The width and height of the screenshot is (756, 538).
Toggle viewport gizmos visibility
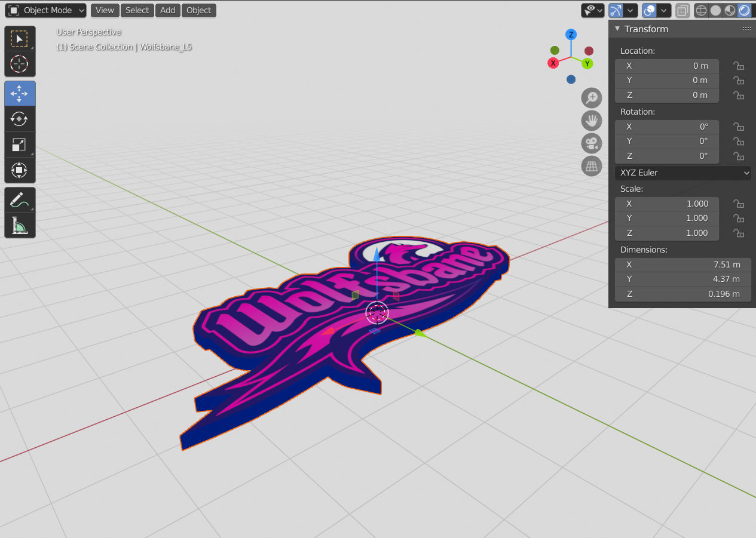[x=616, y=10]
